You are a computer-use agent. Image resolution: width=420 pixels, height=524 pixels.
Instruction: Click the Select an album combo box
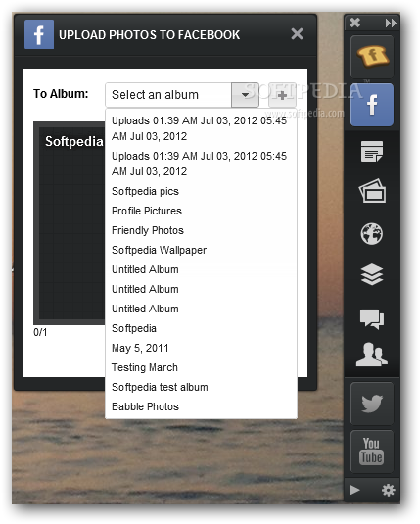click(x=182, y=95)
